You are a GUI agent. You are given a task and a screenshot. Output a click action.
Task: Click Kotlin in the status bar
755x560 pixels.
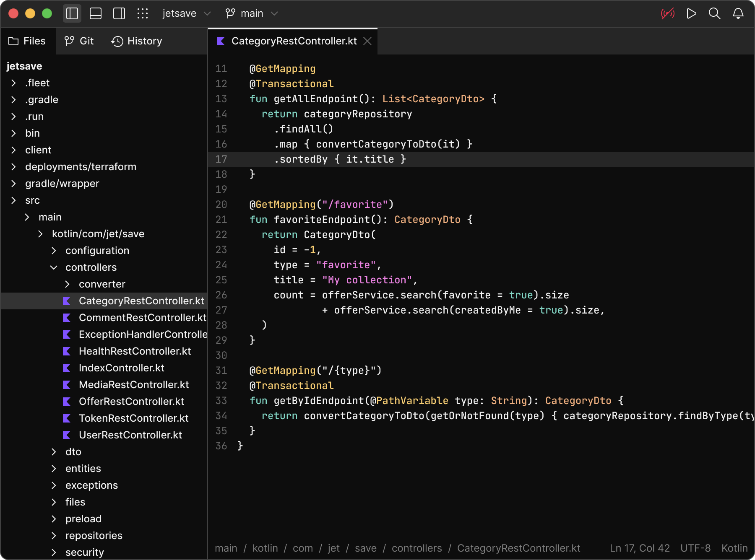[x=734, y=548]
